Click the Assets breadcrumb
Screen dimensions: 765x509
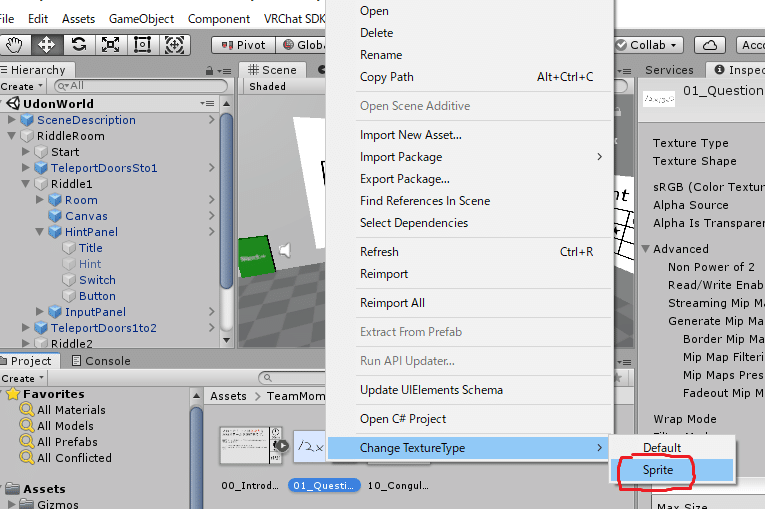tap(228, 396)
